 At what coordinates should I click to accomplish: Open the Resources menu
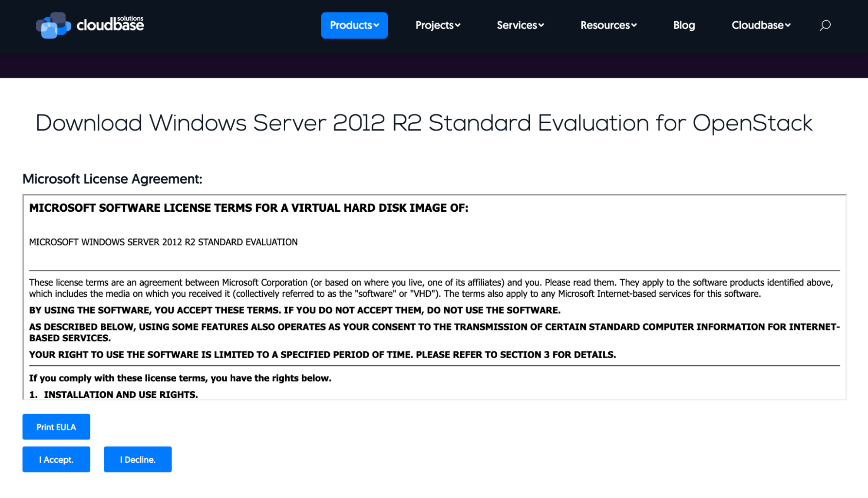[x=605, y=25]
